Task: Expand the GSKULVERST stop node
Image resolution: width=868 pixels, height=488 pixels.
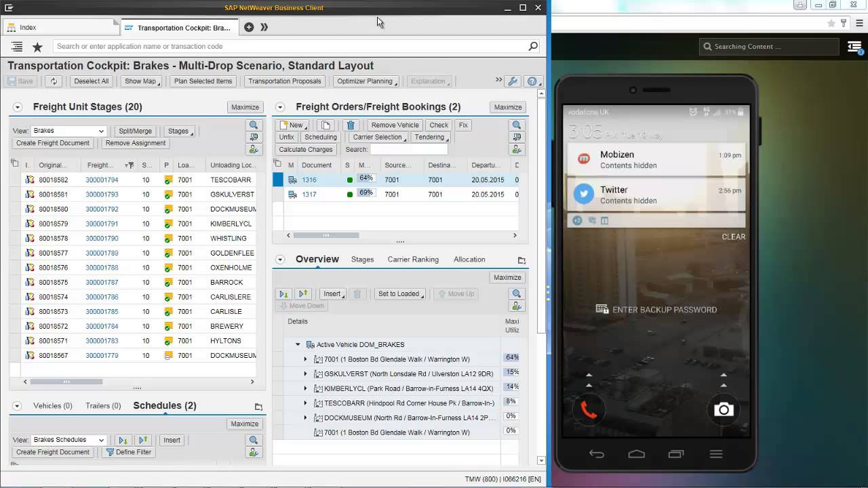Action: [x=305, y=373]
